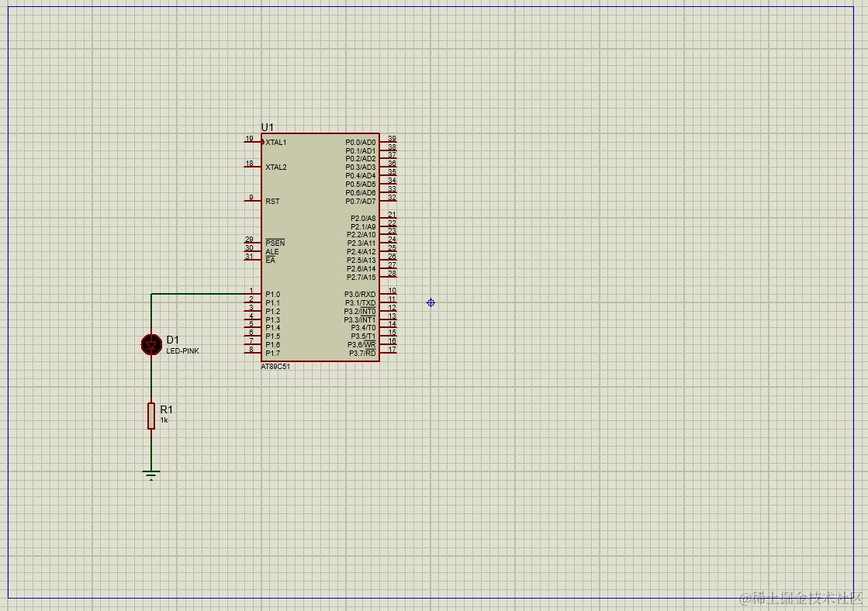
Task: Click the 1k resistor value label
Action: (164, 420)
